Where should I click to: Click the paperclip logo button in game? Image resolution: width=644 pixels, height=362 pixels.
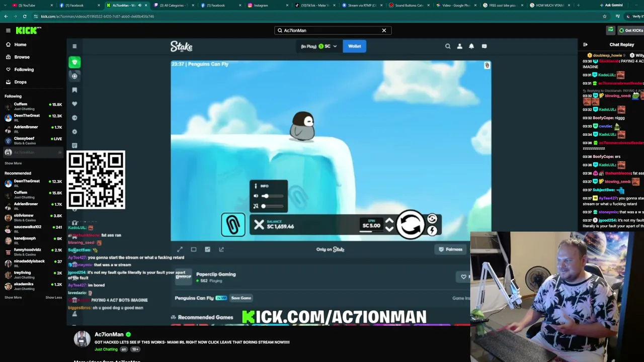(x=233, y=225)
